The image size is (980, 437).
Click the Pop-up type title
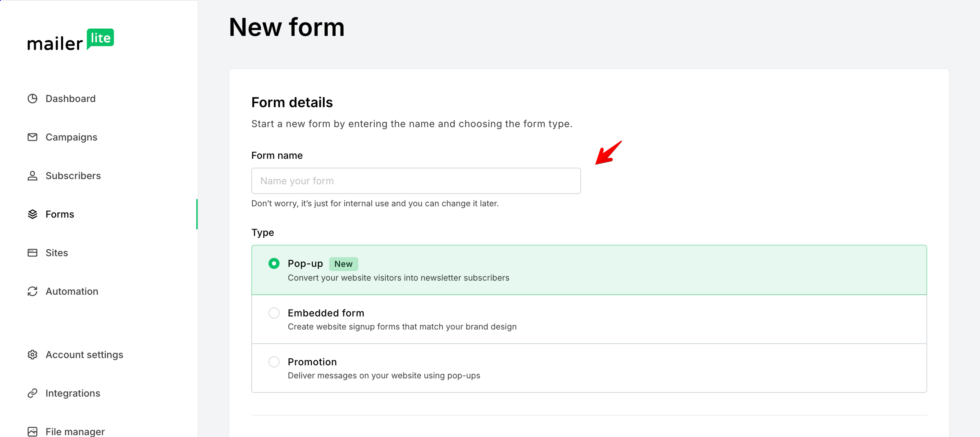[305, 263]
